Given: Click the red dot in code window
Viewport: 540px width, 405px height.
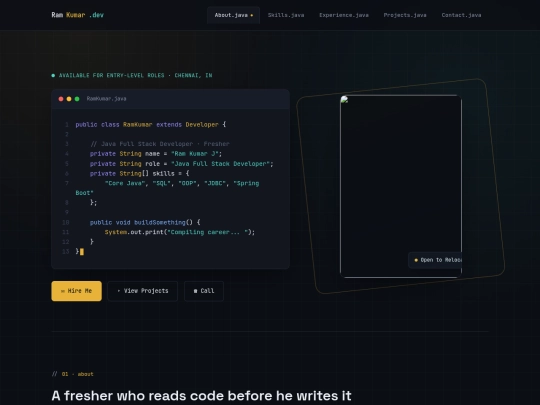Looking at the screenshot, I should click(x=61, y=99).
